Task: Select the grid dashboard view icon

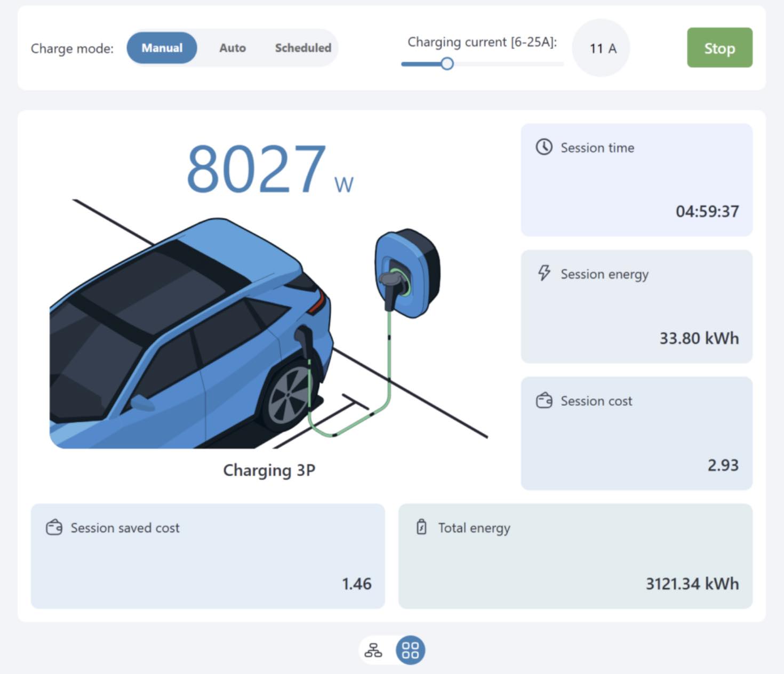Action: [x=409, y=650]
